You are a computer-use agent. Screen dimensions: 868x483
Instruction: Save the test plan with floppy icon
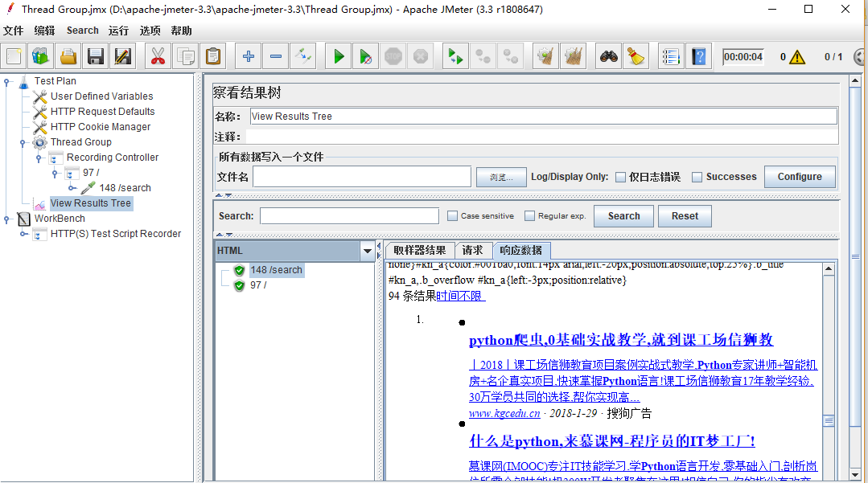click(x=96, y=56)
